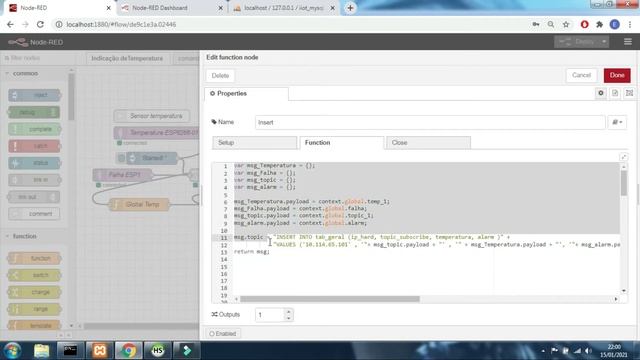Image resolution: width=640 pixels, height=360 pixels.
Task: Click the code editor horizontal scrollbar
Action: point(329,299)
